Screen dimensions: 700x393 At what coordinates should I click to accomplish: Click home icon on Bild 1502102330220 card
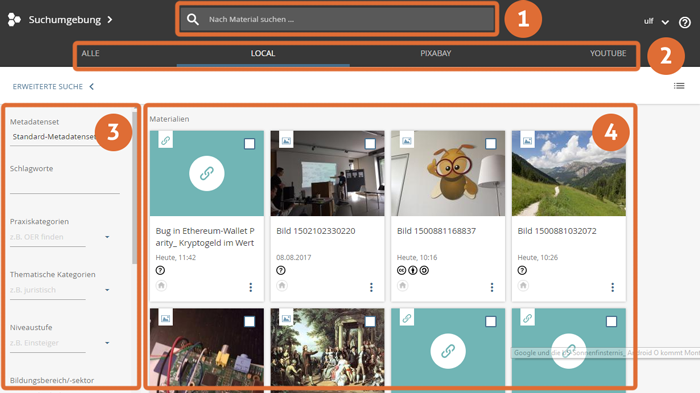(282, 285)
